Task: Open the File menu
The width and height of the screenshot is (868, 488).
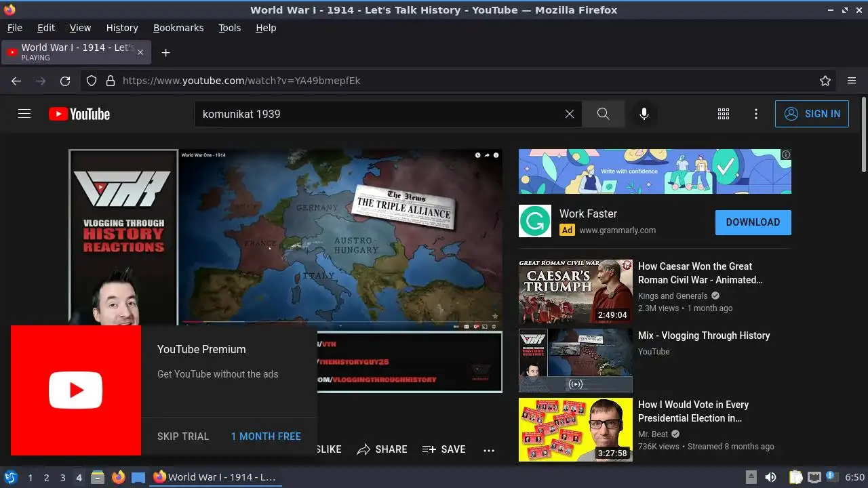Action: click(14, 28)
